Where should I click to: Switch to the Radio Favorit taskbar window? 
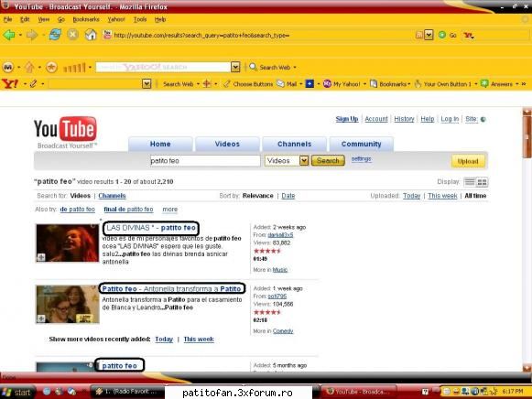[127, 392]
